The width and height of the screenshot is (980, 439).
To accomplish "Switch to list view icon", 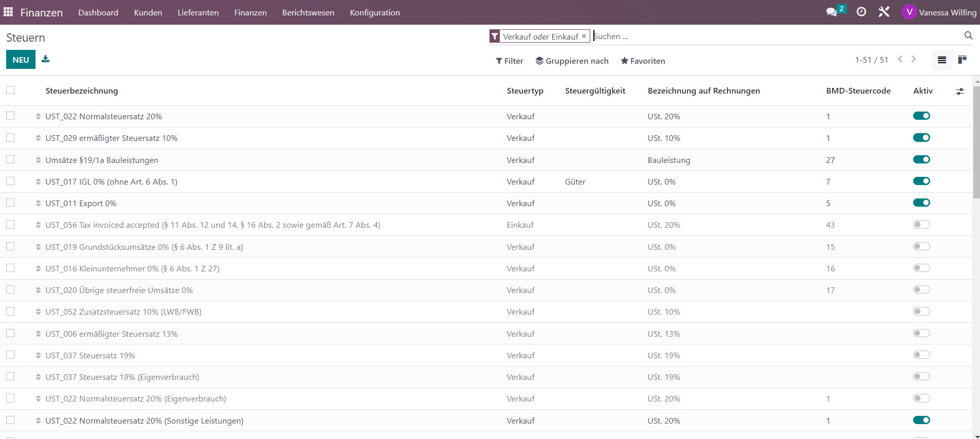I will pyautogui.click(x=942, y=60).
